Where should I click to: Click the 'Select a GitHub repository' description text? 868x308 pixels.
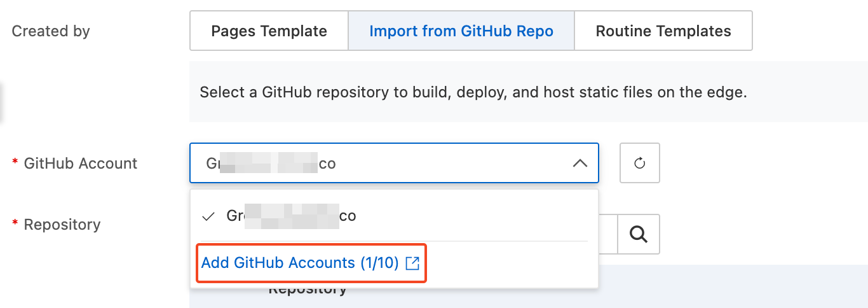[473, 92]
